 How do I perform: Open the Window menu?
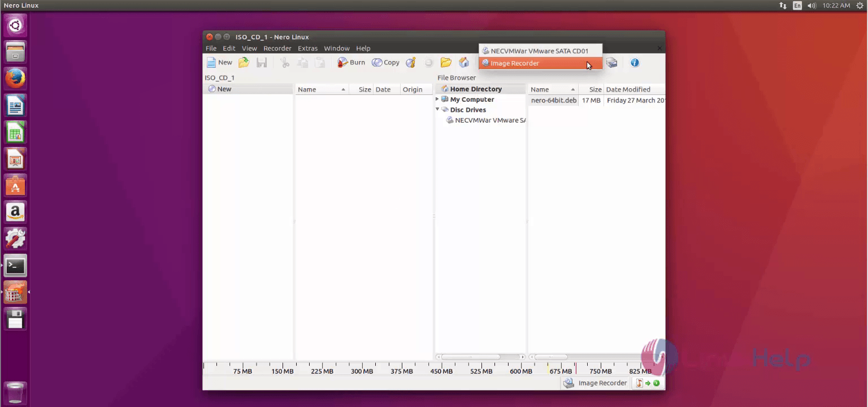[337, 49]
